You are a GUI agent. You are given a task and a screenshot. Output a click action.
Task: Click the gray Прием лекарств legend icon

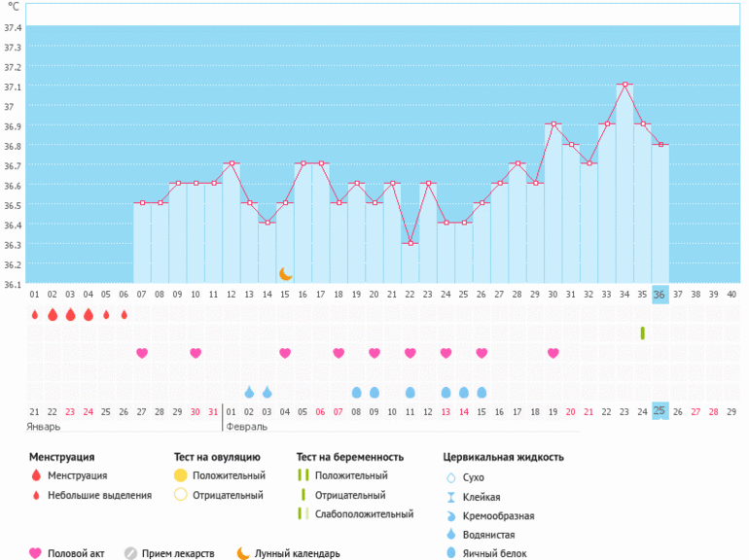coord(130,553)
